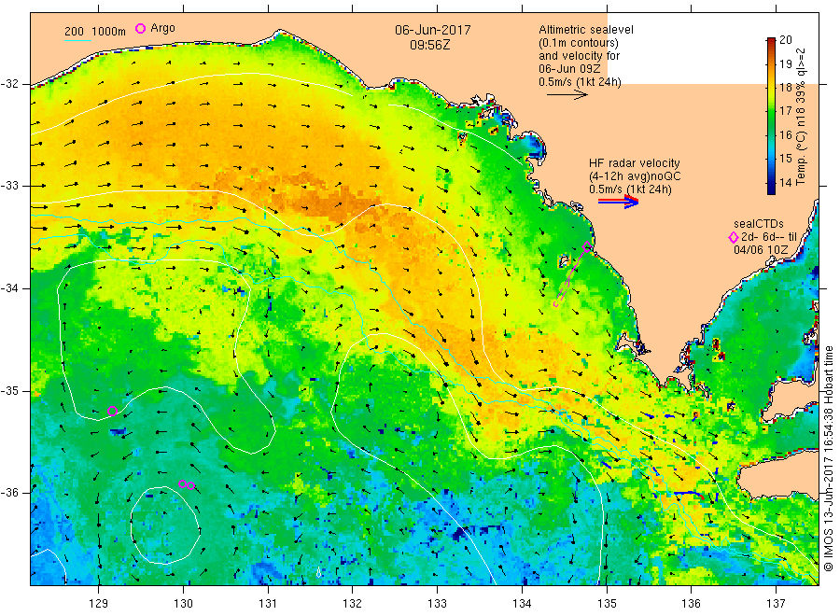Click the vertical 'Temp. (°C) n18 39% ql>=2' label
The width and height of the screenshot is (840, 616).
pos(801,117)
